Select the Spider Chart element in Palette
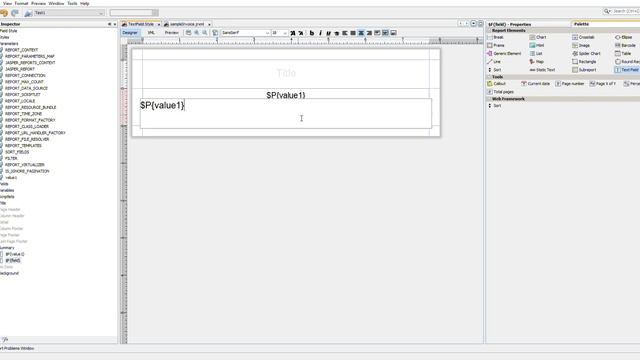Image resolution: width=640 pixels, height=360 pixels. pyautogui.click(x=587, y=53)
